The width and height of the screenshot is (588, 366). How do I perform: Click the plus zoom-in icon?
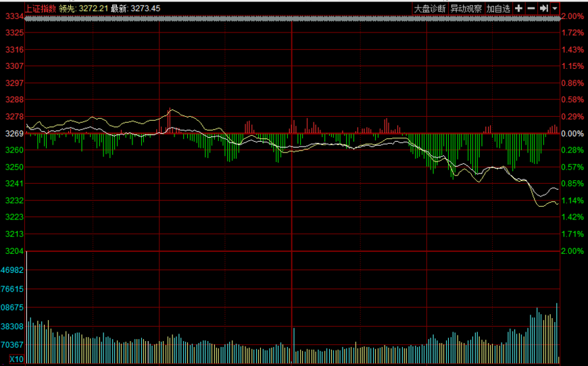coord(518,8)
